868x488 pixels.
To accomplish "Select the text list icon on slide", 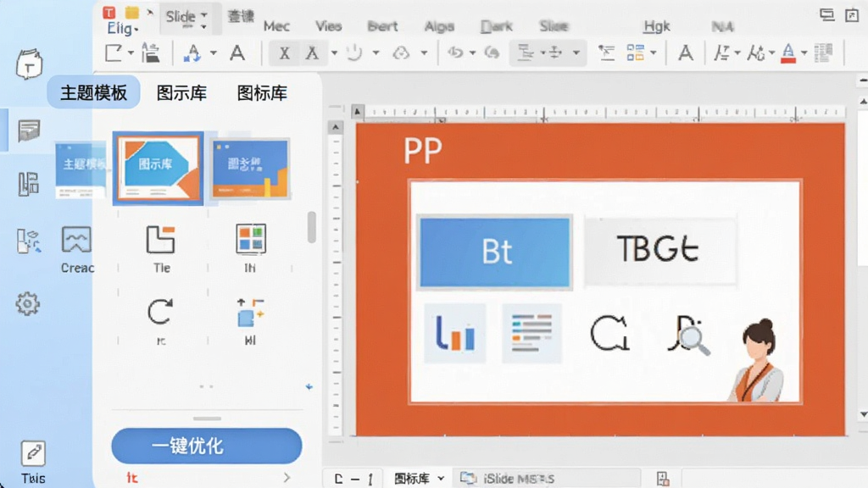I will 532,333.
